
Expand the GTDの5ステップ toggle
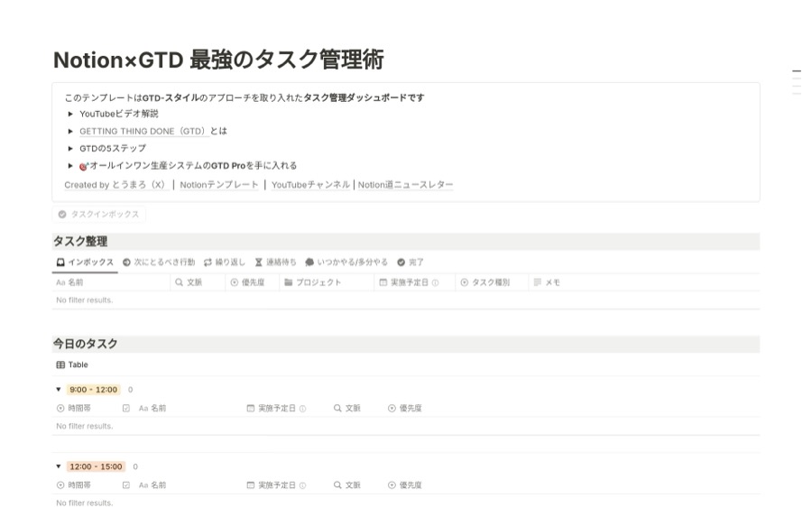pyautogui.click(x=70, y=149)
